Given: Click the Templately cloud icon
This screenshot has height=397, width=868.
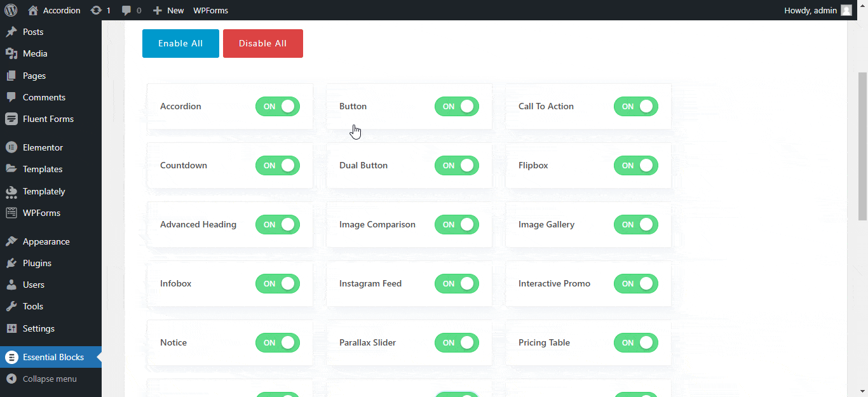Looking at the screenshot, I should (11, 191).
